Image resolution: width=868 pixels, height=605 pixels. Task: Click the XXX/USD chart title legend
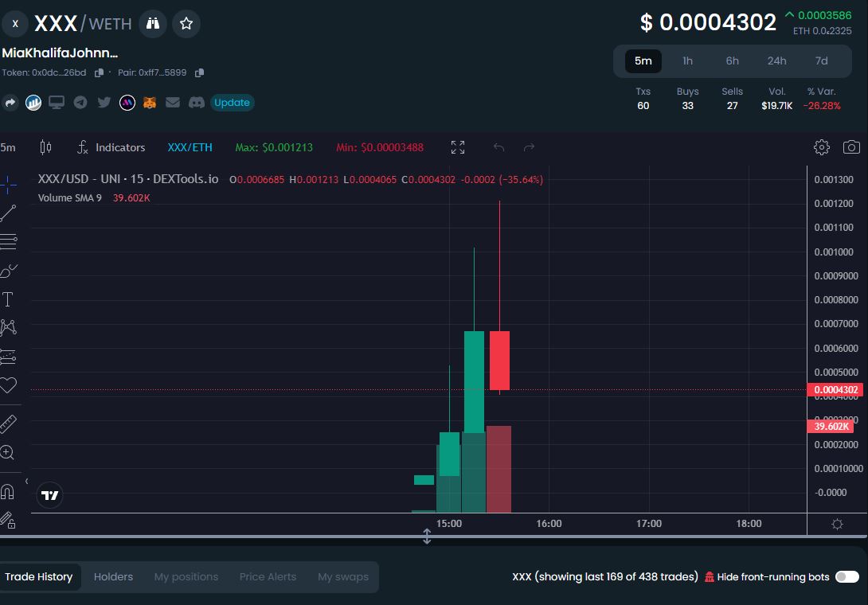pos(128,179)
